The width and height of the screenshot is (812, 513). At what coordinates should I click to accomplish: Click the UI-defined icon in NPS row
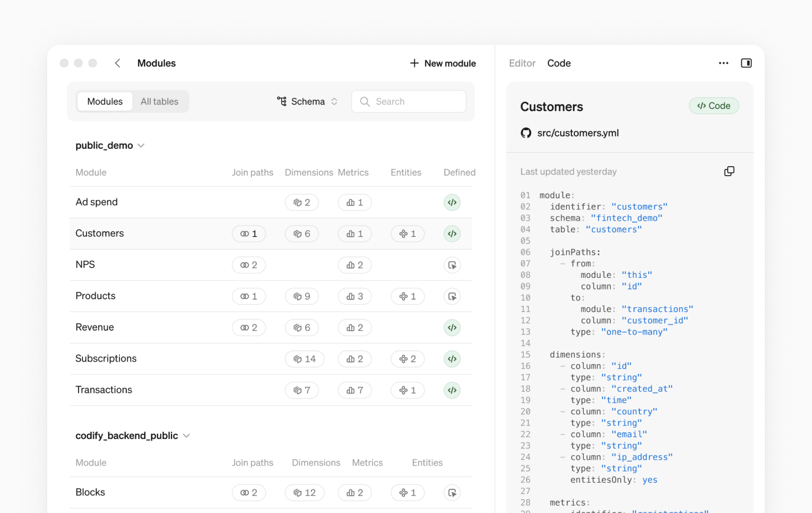coord(452,265)
